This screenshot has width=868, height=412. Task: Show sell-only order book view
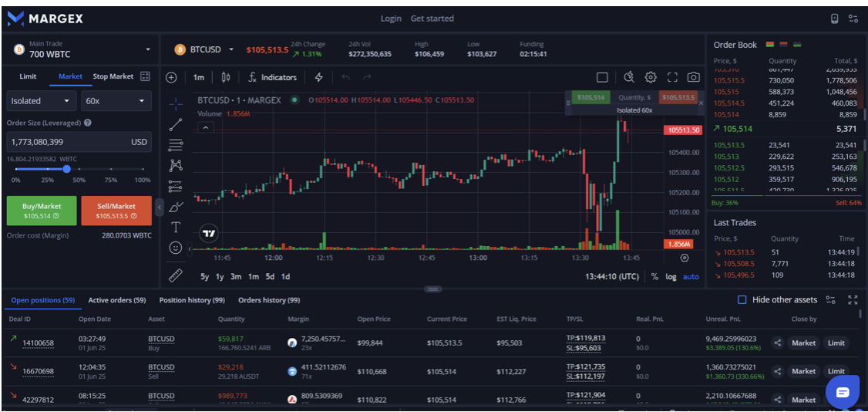[783, 44]
